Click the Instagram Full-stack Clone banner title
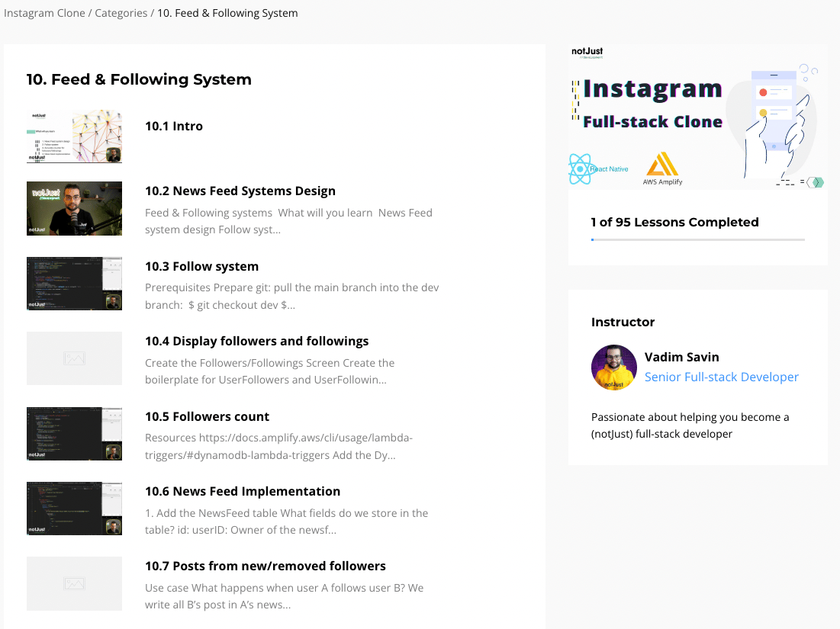Screen dimensions: 840x629 652,104
